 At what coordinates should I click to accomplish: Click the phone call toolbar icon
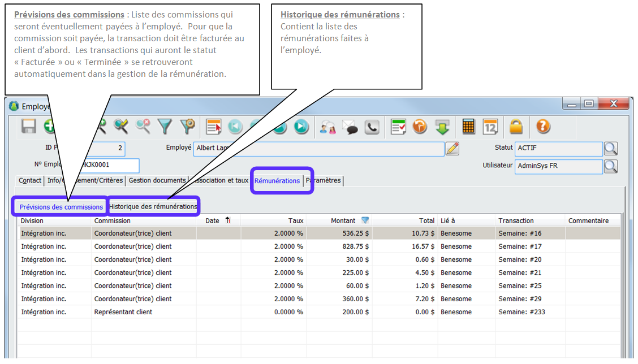click(x=372, y=127)
